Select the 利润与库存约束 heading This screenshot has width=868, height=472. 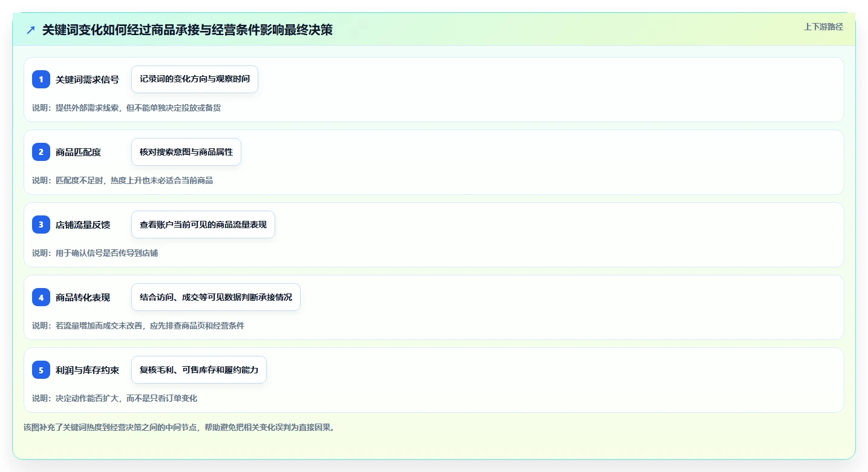click(x=87, y=370)
